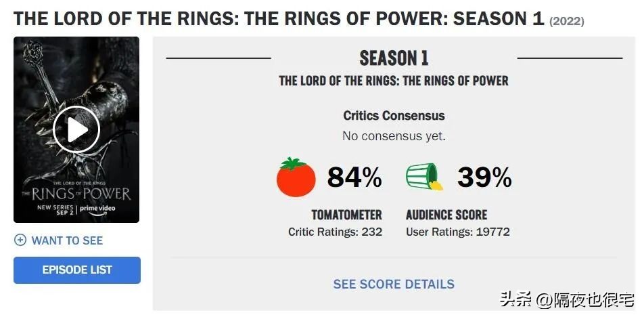Open See Score Details
644x317 pixels.
coord(394,284)
